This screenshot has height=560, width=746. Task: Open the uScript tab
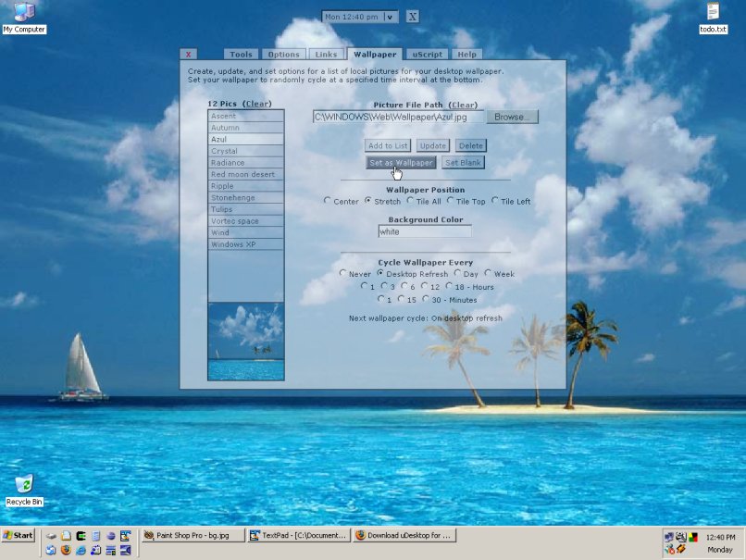click(x=428, y=55)
